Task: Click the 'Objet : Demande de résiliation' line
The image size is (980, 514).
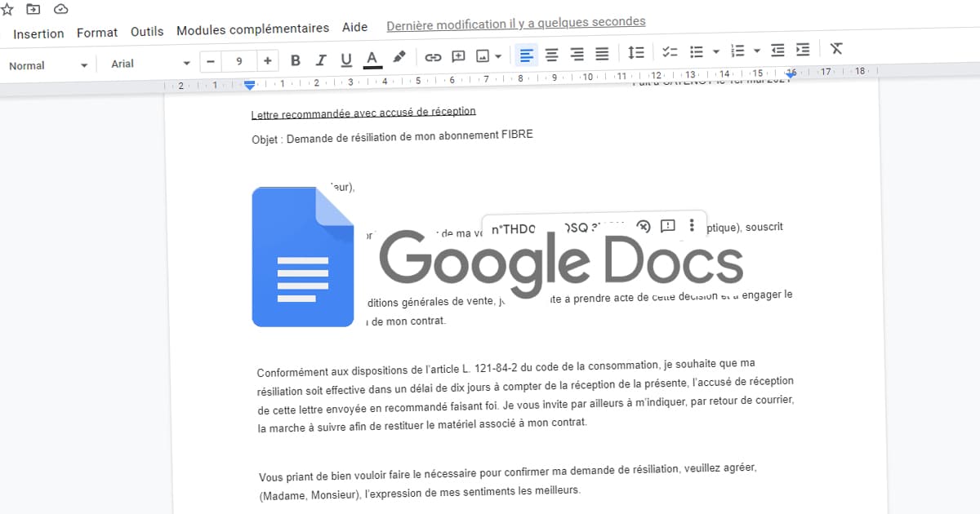Action: (x=392, y=136)
